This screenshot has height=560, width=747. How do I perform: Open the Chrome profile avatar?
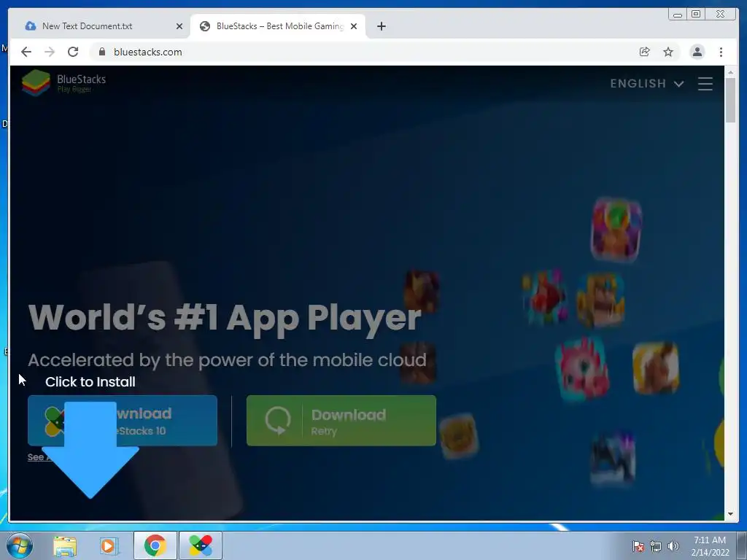point(697,52)
